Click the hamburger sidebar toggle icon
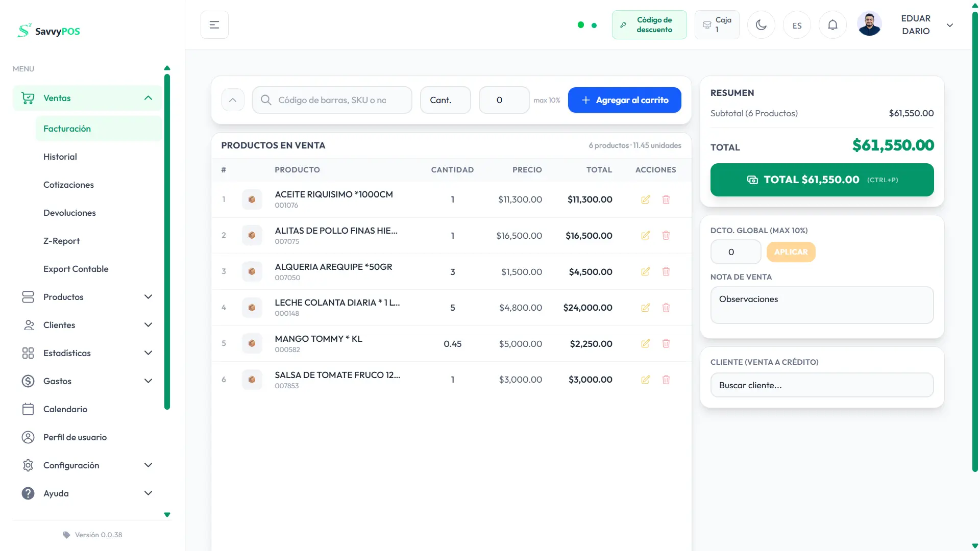980x551 pixels. pyautogui.click(x=214, y=25)
